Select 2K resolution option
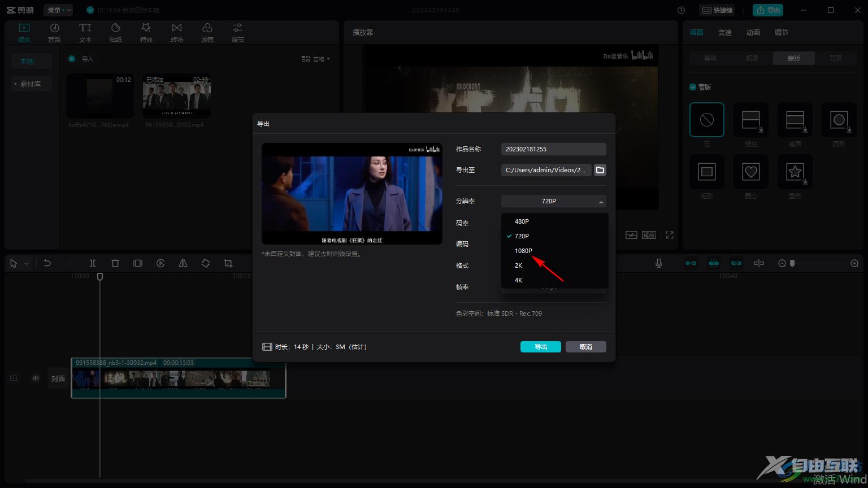The image size is (868, 488). tap(555, 265)
